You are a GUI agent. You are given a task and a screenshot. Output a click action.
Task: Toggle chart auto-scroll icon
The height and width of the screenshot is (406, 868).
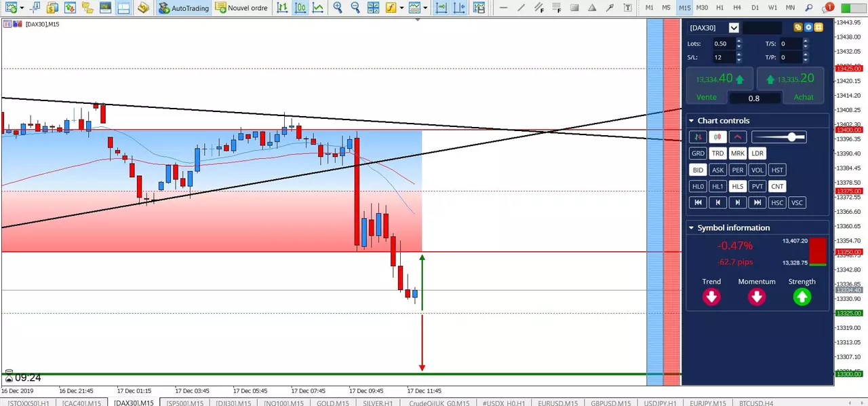(441, 8)
